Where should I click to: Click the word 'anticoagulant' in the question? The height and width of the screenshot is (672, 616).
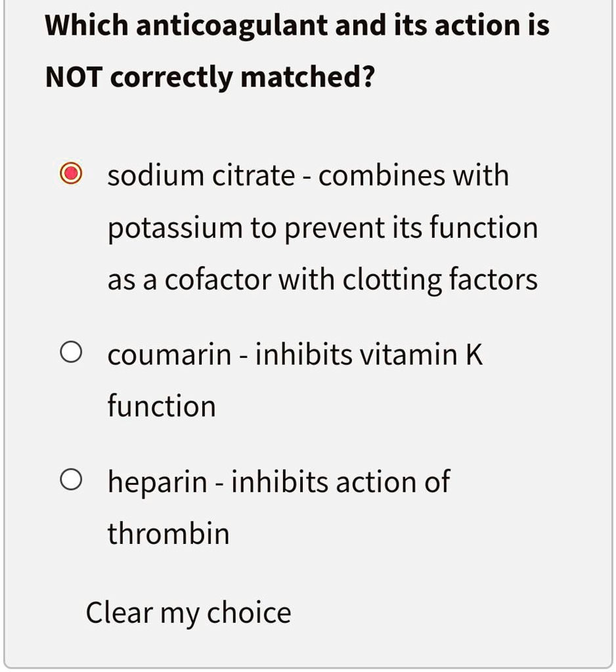(x=232, y=26)
